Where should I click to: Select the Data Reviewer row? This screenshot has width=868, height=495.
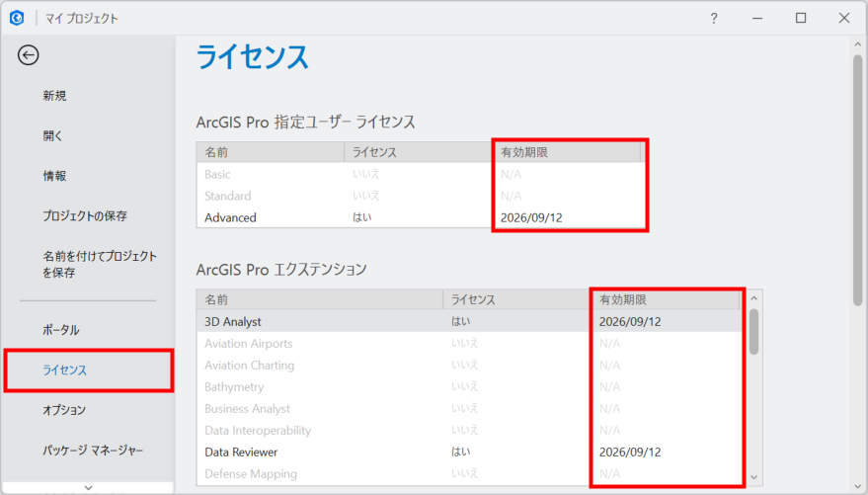click(469, 452)
